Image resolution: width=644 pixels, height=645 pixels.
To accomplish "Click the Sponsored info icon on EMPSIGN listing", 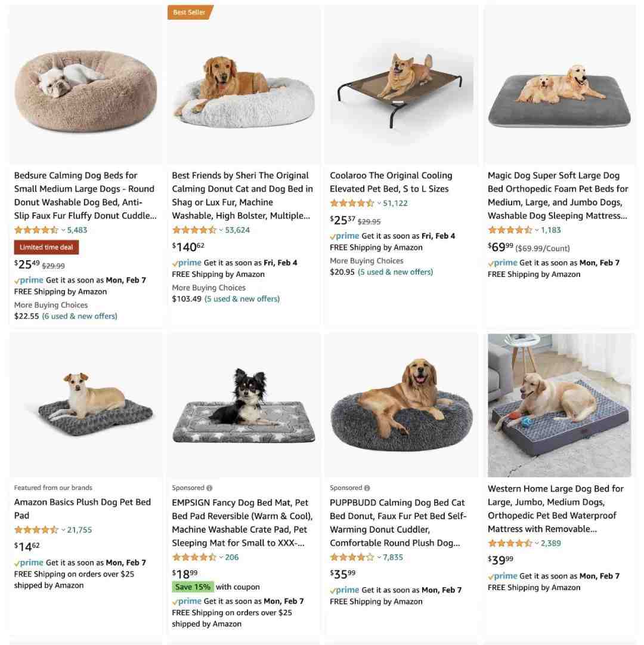I will point(209,488).
